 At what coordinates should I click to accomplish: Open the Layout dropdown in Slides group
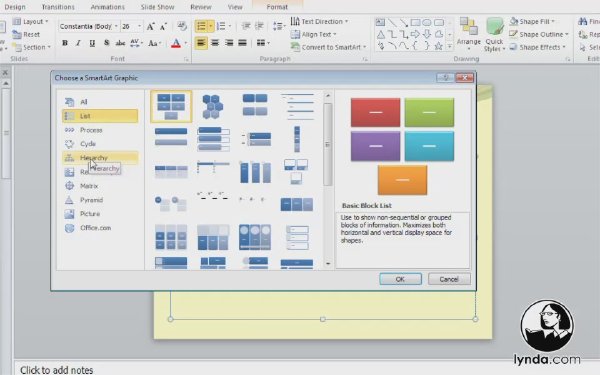coord(31,21)
